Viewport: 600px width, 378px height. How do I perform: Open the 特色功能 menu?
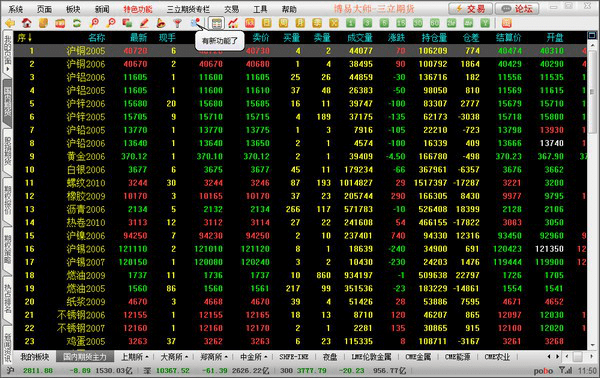coord(137,9)
